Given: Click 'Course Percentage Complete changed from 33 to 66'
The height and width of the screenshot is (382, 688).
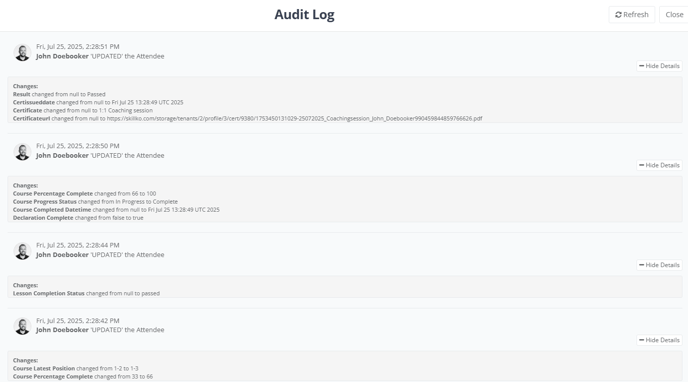Looking at the screenshot, I should (83, 376).
